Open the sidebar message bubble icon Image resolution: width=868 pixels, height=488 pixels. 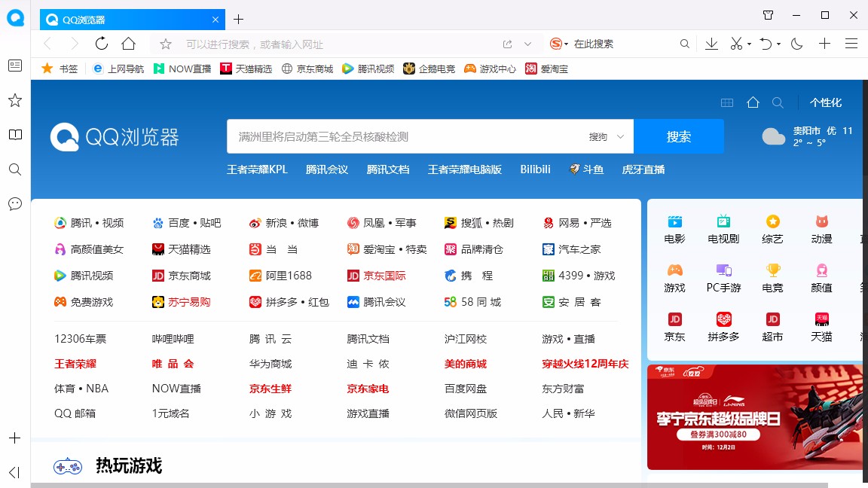tap(14, 204)
